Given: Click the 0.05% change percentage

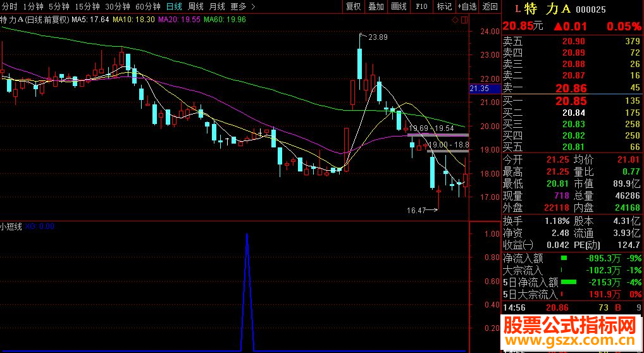Looking at the screenshot, I should pos(624,27).
